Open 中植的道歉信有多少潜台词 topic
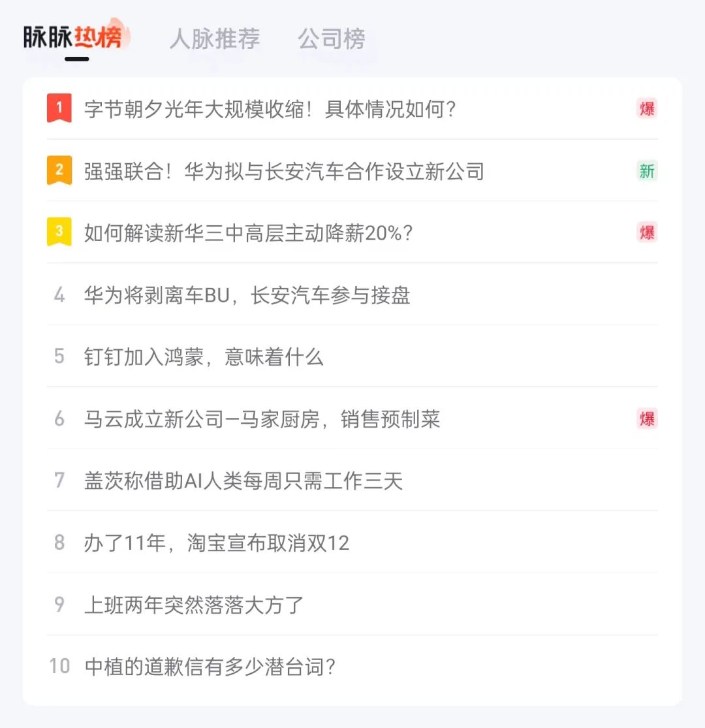This screenshot has height=728, width=705. pos(210,667)
